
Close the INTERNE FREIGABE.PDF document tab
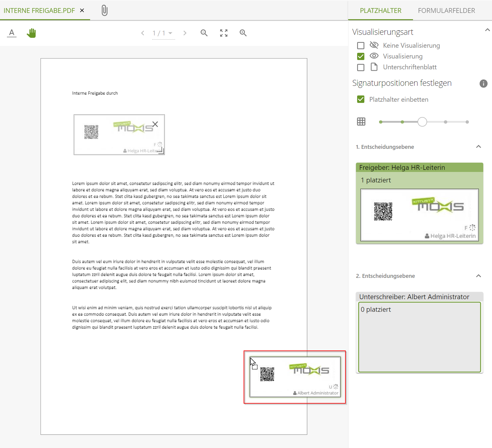tap(82, 10)
